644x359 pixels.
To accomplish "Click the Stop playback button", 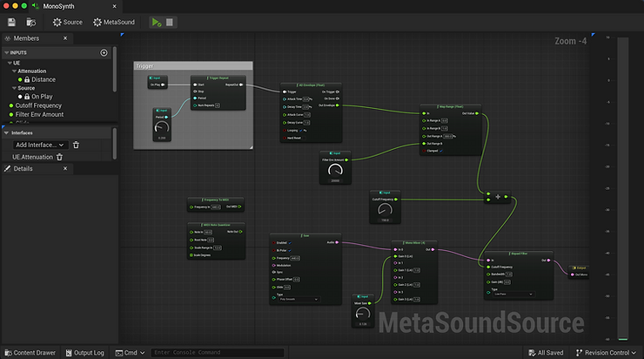I will click(169, 22).
